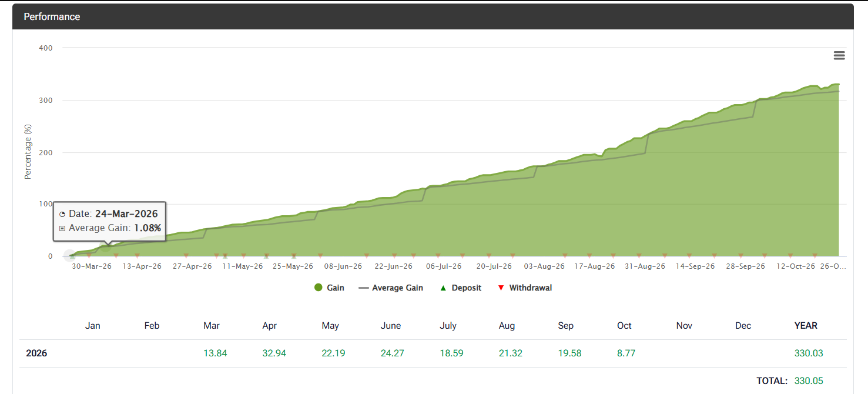
Task: Click the 400 y-axis tick label
Action: pyautogui.click(x=46, y=48)
